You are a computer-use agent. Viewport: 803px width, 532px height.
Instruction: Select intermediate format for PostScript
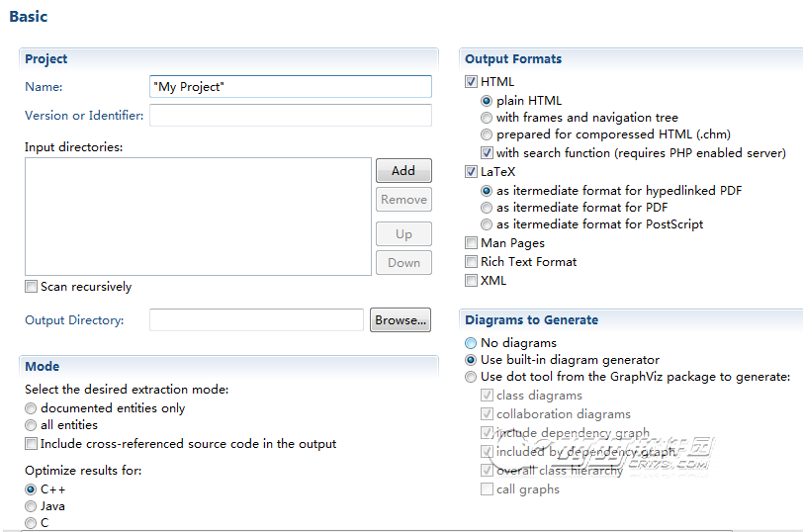click(487, 224)
